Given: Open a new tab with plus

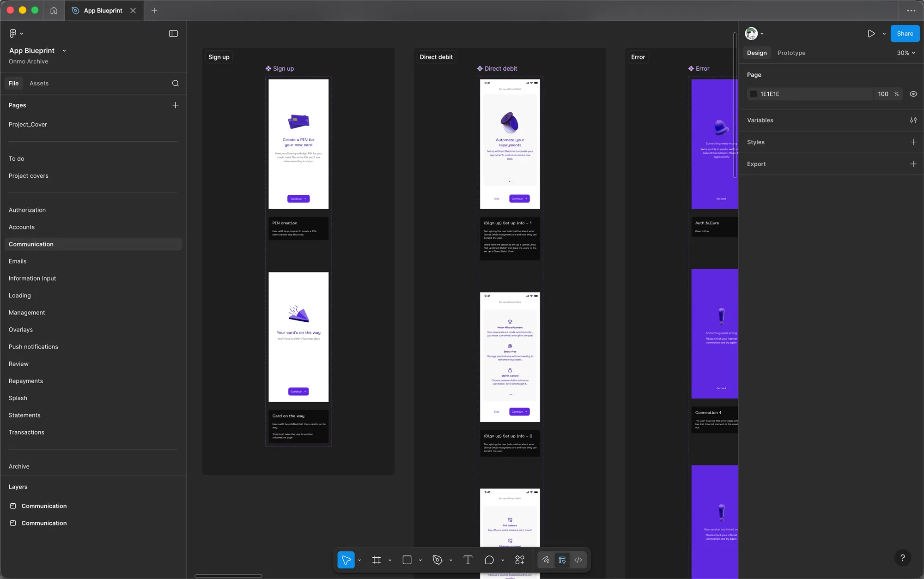Looking at the screenshot, I should (x=154, y=10).
